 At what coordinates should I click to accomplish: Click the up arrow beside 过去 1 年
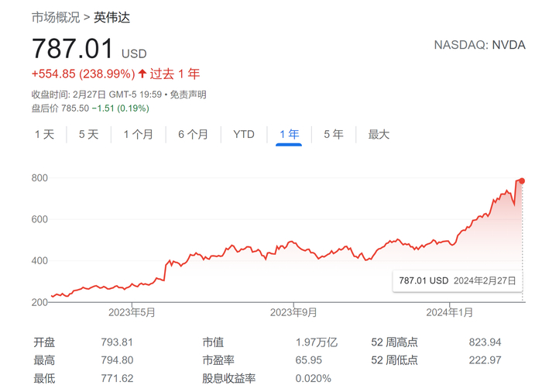point(142,74)
